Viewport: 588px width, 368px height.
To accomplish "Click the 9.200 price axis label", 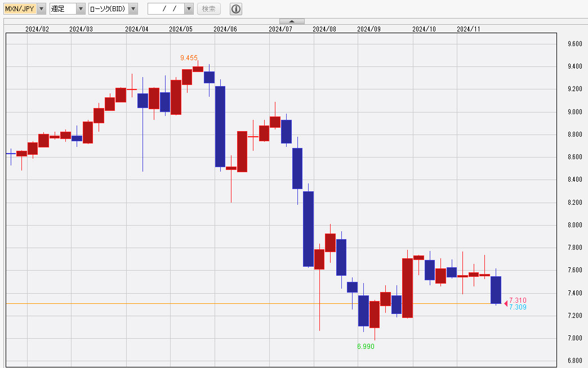I will (x=575, y=89).
